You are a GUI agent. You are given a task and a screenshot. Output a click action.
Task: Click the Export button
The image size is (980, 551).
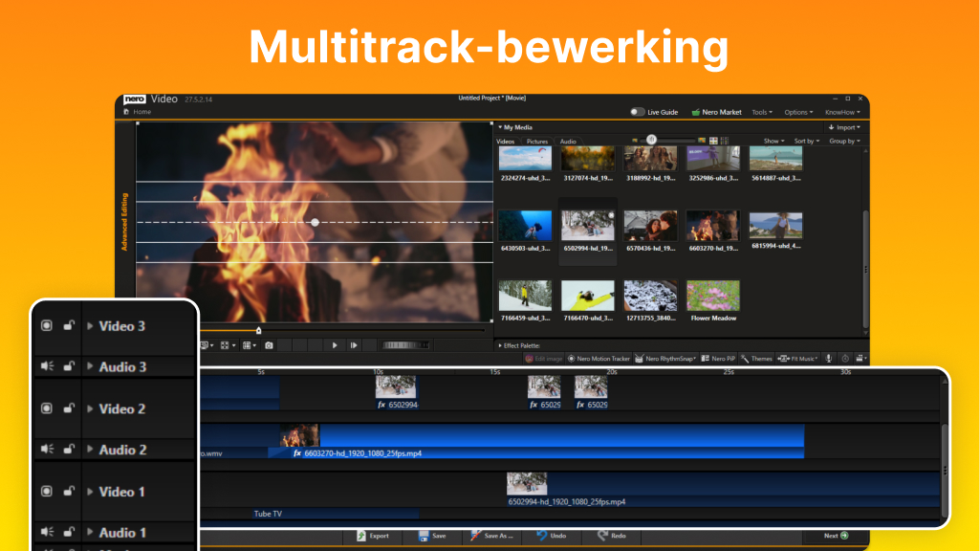pos(374,536)
